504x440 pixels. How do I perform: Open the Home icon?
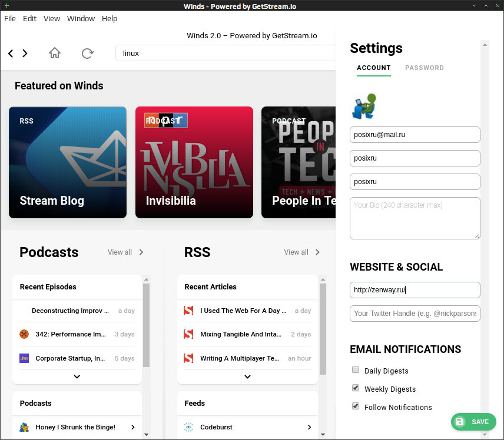click(55, 53)
